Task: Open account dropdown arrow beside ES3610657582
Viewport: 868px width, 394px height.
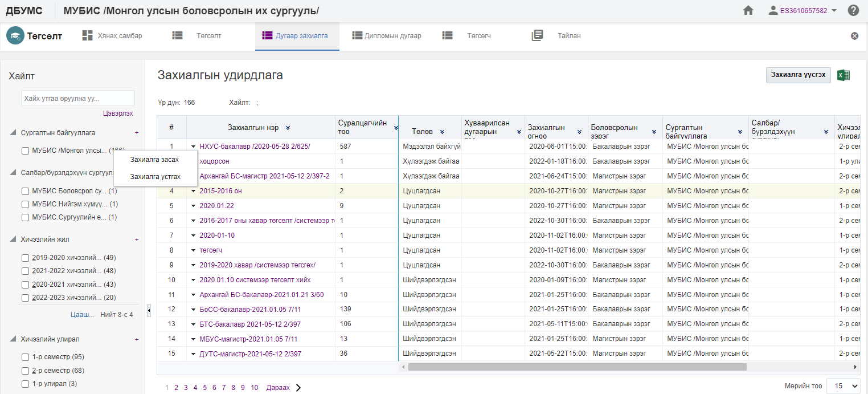Action: click(834, 11)
